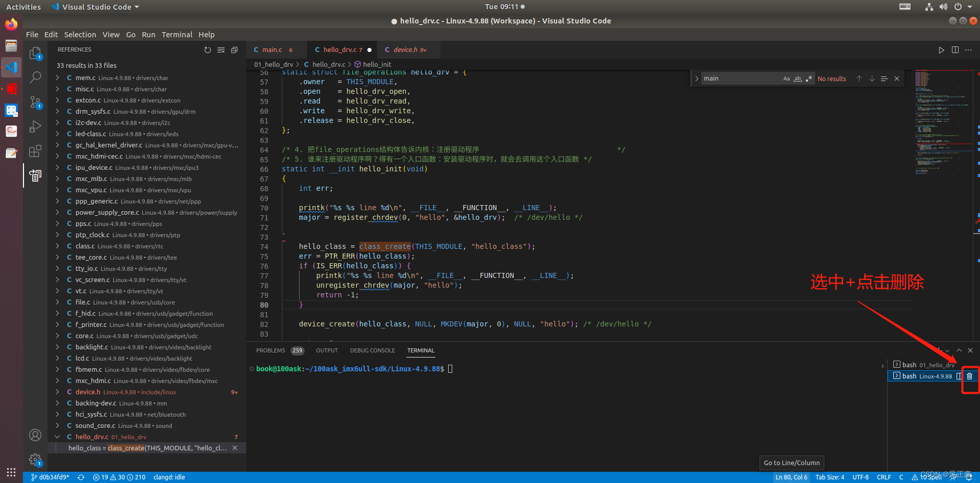Toggle Find in Selection
980x483 pixels.
[x=885, y=79]
